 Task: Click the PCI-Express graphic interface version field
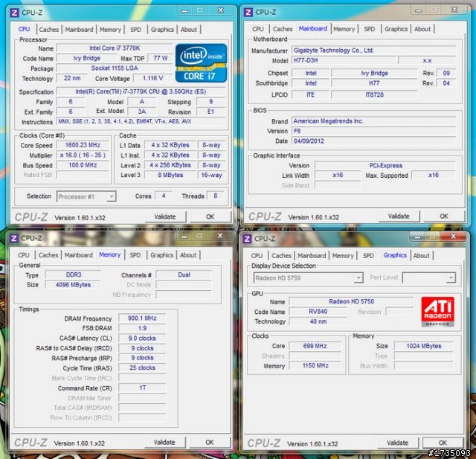click(x=385, y=166)
